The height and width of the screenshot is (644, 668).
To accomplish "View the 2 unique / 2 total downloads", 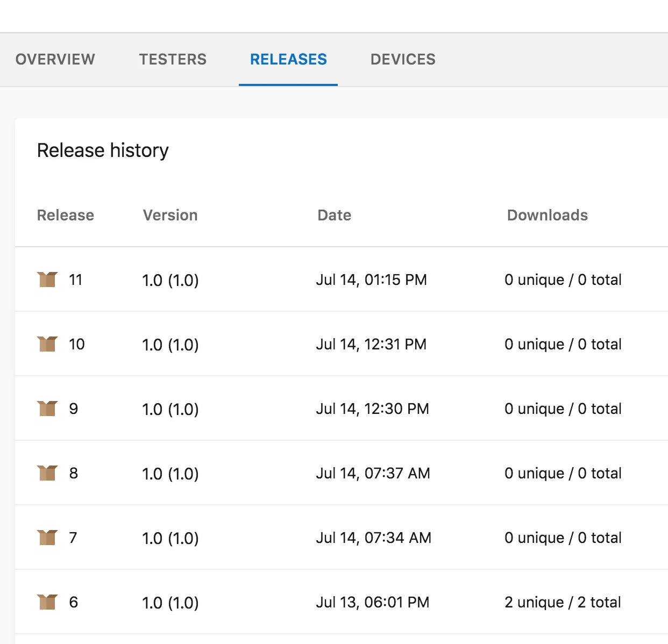I will pos(563,602).
